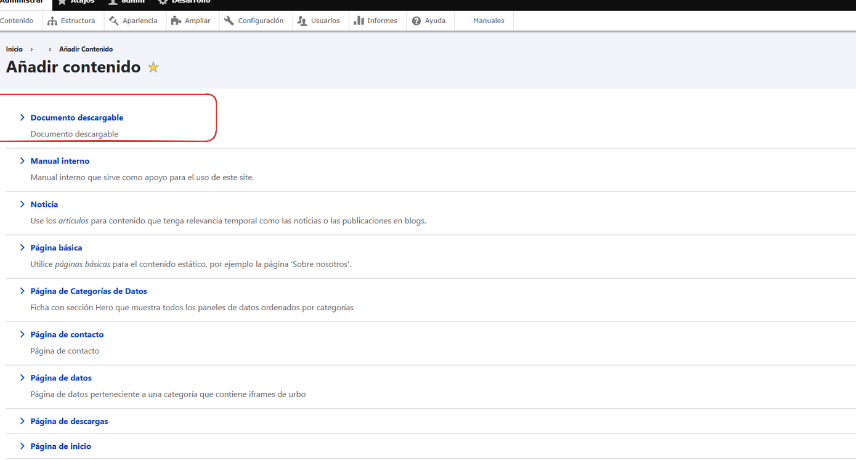Click the Apariencia brush icon
This screenshot has width=856, height=460.
pos(113,21)
